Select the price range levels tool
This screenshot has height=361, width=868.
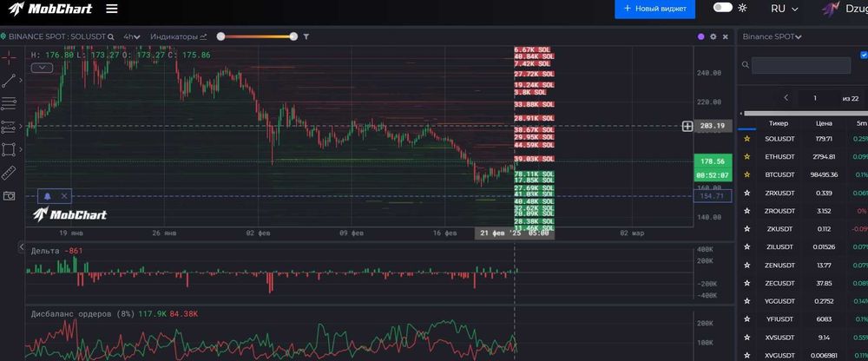[x=9, y=127]
